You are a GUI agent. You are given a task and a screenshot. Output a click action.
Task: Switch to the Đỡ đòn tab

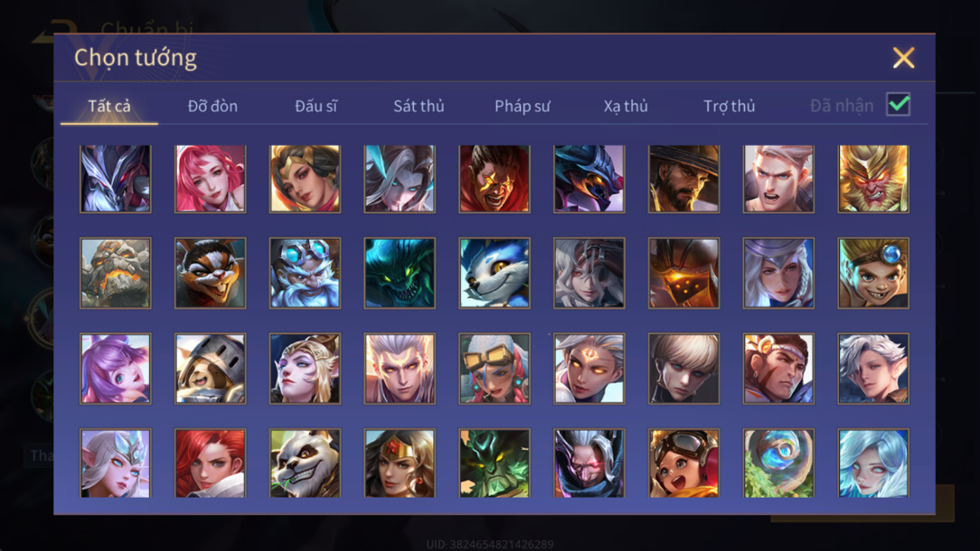tap(212, 107)
